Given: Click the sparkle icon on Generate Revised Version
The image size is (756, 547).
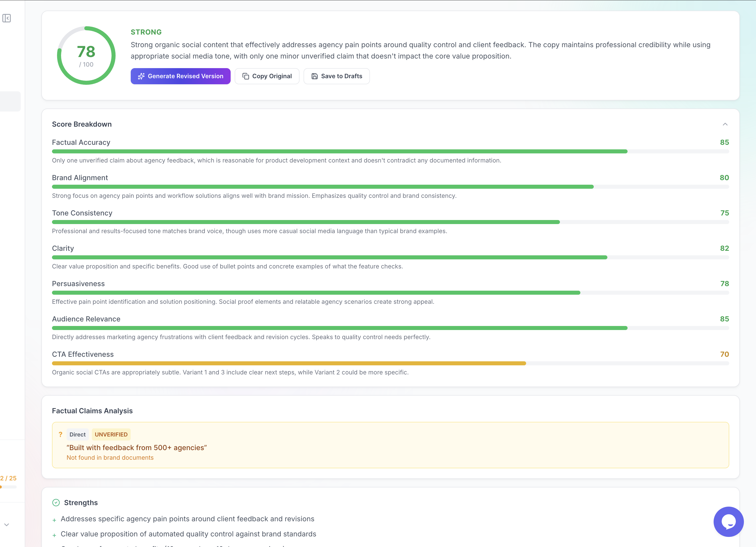Looking at the screenshot, I should point(141,76).
